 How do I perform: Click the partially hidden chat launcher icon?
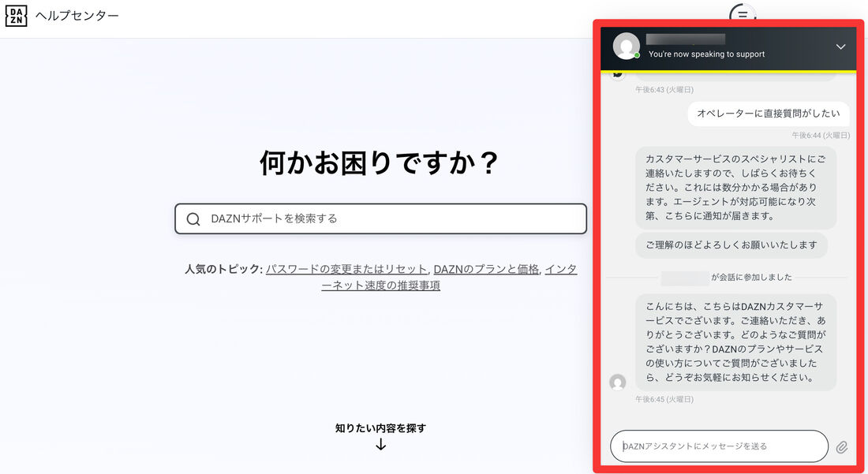click(x=743, y=14)
